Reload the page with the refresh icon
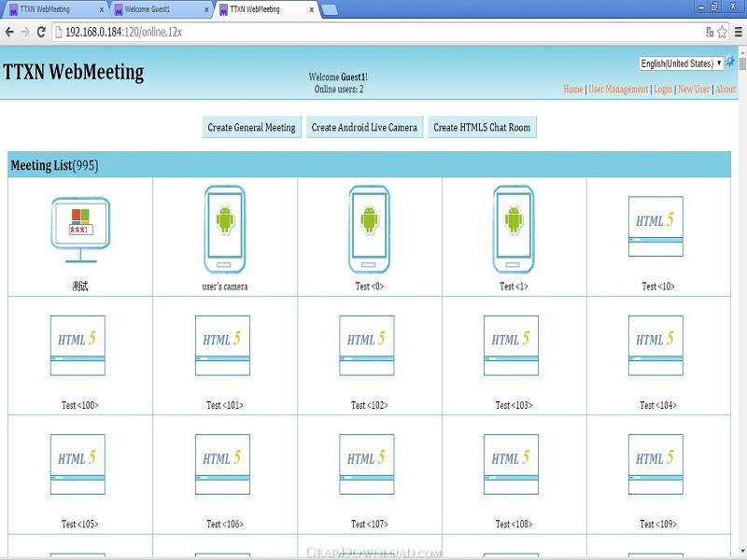The width and height of the screenshot is (747, 560). point(41,32)
